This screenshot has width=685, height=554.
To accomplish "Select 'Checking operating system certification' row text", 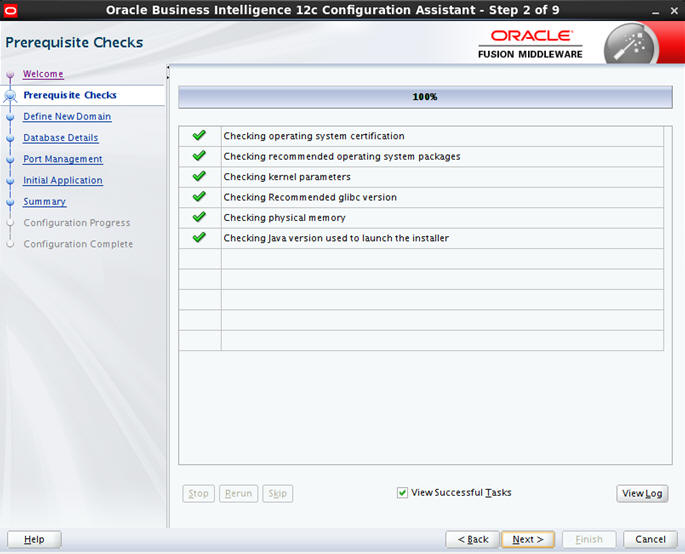I will (x=314, y=136).
